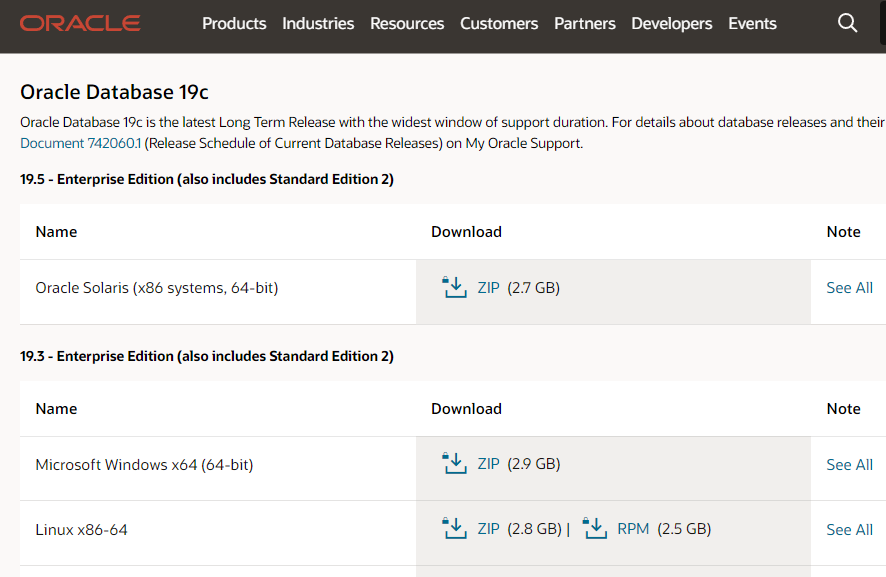Click the Download header in 19.5 table
This screenshot has width=886, height=577.
tap(466, 232)
